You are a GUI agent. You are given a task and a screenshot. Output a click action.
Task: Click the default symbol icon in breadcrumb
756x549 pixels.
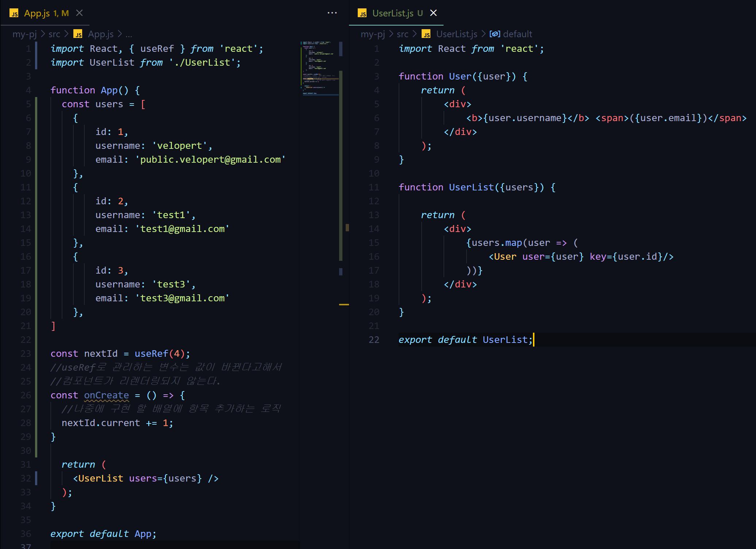coord(495,34)
